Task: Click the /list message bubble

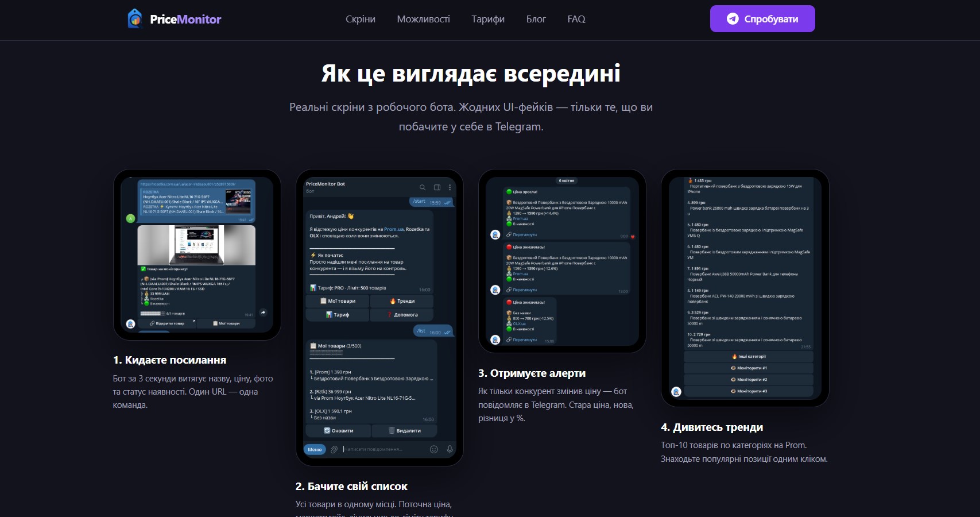Action: (x=433, y=331)
